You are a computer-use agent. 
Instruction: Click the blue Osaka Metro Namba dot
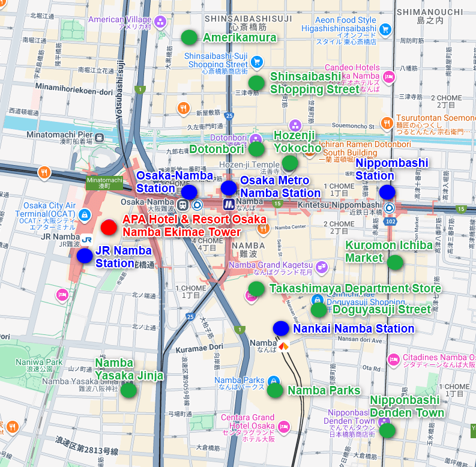pyautogui.click(x=228, y=188)
